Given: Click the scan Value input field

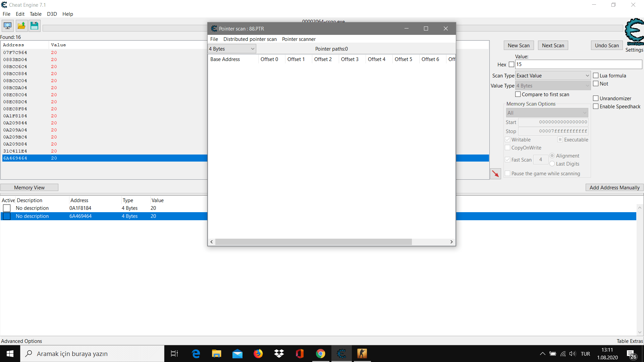Looking at the screenshot, I should (578, 64).
